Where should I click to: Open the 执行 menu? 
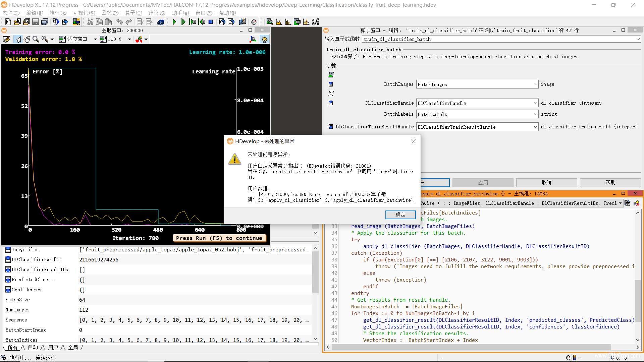point(58,13)
